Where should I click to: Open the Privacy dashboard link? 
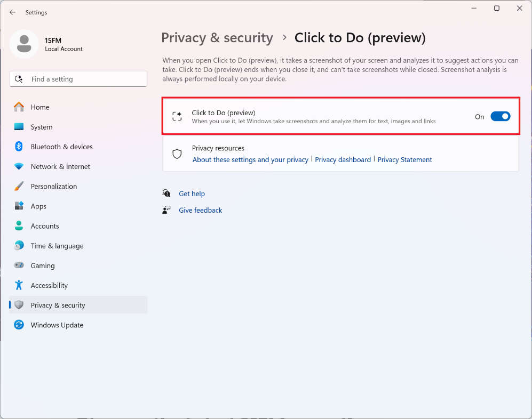pos(343,159)
